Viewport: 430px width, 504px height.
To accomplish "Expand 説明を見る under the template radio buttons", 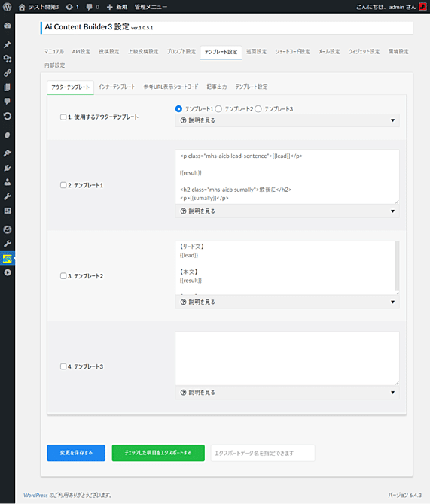I will (287, 120).
